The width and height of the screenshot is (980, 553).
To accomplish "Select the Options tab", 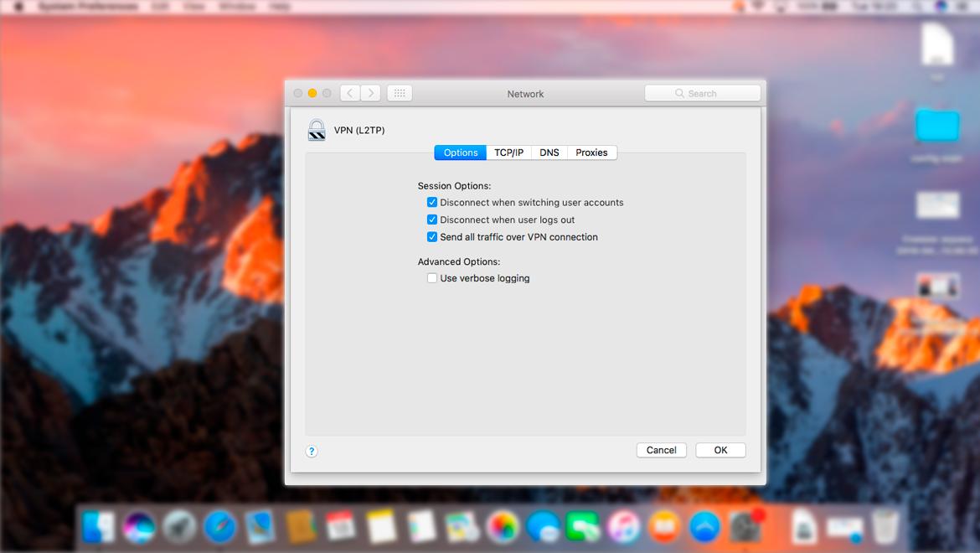I will 461,152.
